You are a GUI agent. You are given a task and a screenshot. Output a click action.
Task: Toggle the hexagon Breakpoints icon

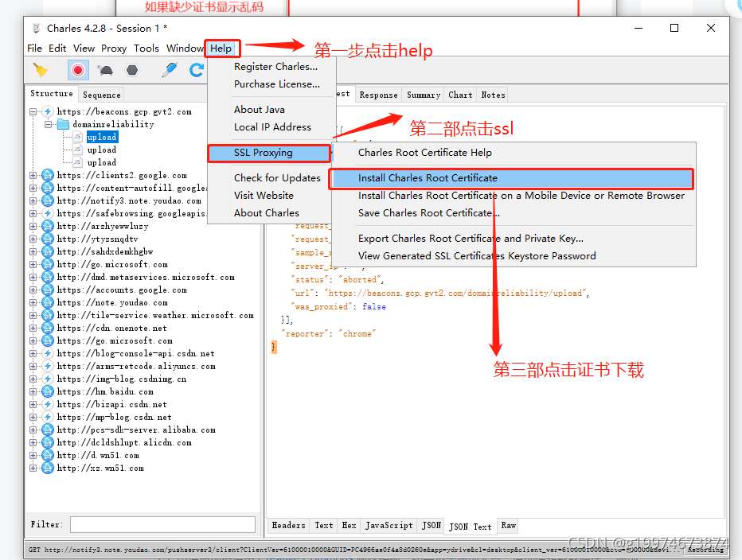[132, 71]
